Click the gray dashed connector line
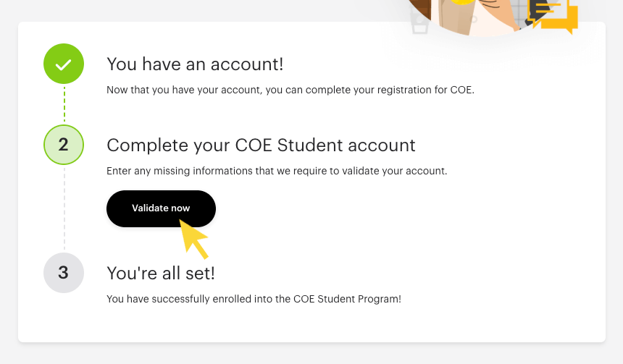623x364 pixels. pos(64,208)
